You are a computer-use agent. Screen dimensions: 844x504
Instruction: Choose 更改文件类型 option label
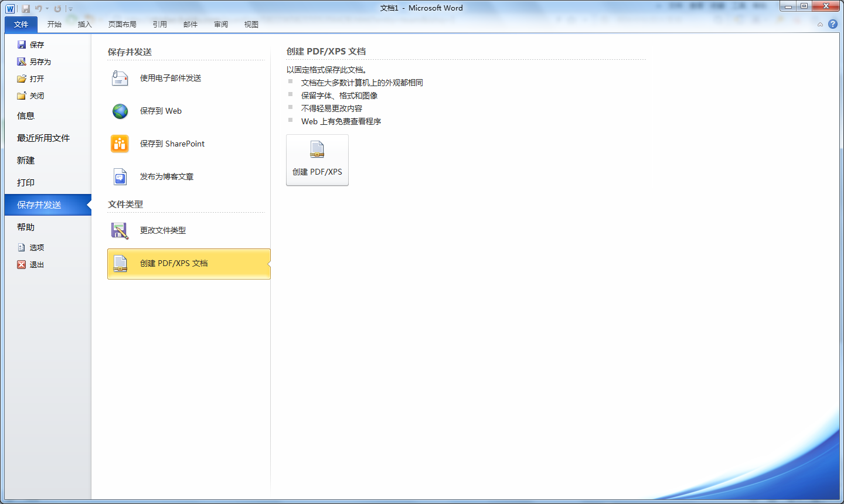point(163,230)
